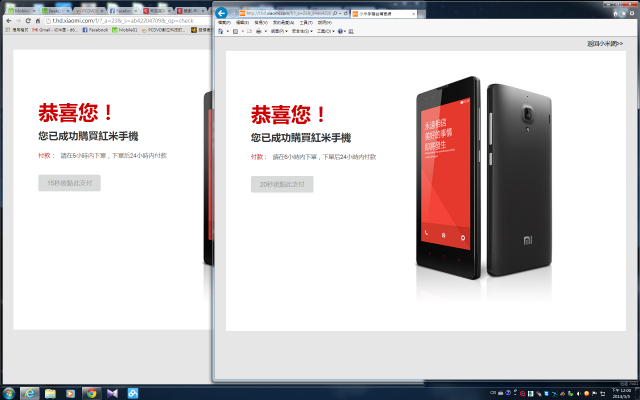Click Google Chrome in the taskbar
Viewport: 640px width, 400px height.
point(91,393)
